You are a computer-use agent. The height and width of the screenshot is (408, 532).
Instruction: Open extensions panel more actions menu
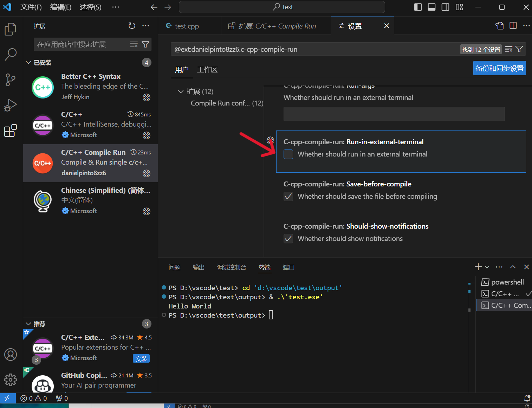coord(145,26)
